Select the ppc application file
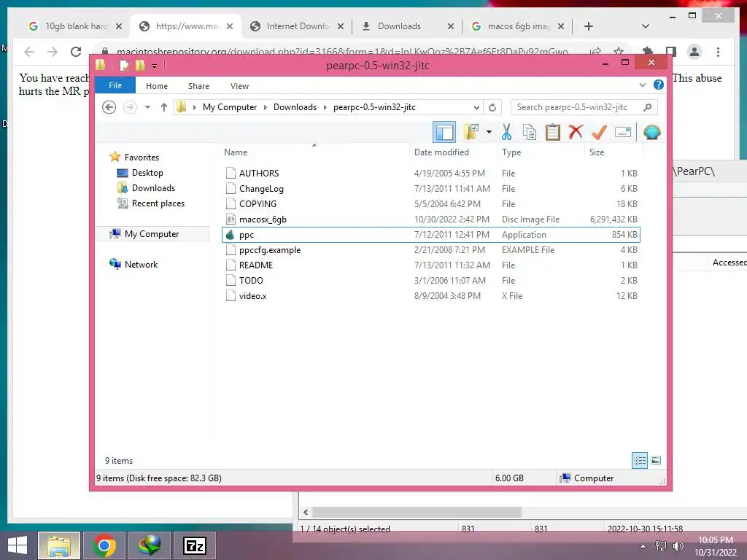The height and width of the screenshot is (560, 747). point(430,234)
